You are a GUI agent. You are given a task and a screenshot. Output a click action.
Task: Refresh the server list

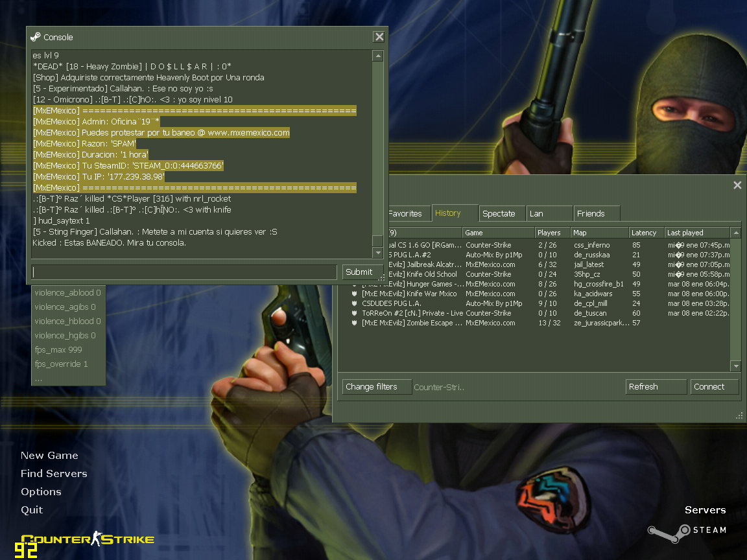(x=656, y=387)
